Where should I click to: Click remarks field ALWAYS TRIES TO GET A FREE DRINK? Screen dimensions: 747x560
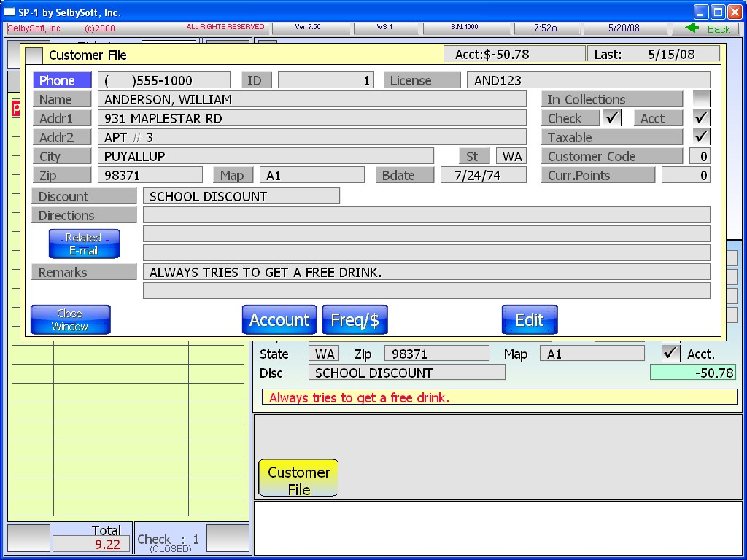427,272
